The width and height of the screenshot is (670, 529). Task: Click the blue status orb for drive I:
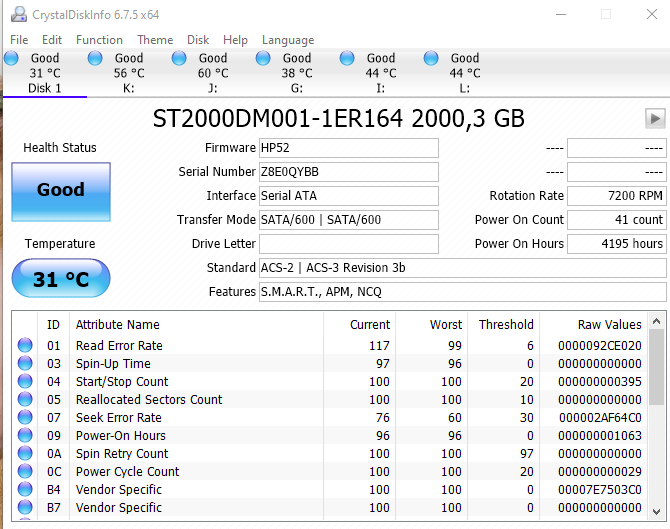[347, 58]
